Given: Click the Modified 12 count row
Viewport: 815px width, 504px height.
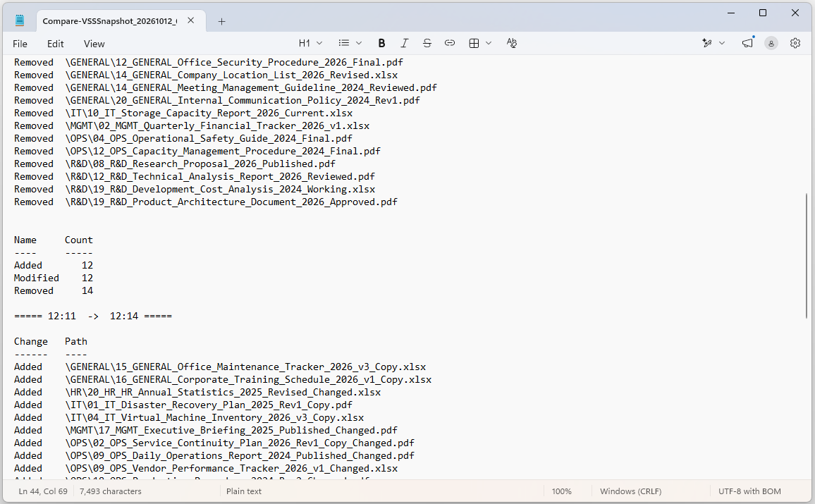Looking at the screenshot, I should coord(54,278).
